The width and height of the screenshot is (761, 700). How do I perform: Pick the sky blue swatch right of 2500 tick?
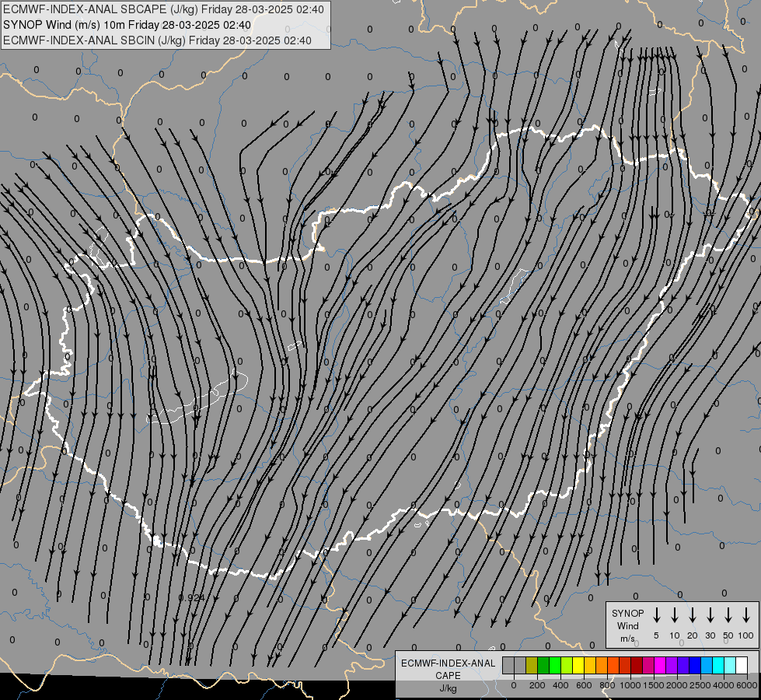coord(707,665)
